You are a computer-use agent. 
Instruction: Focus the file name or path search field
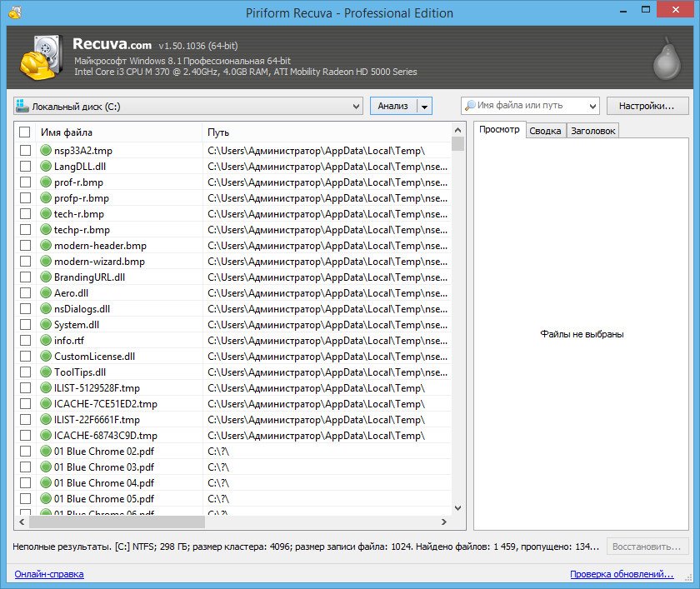pos(529,106)
